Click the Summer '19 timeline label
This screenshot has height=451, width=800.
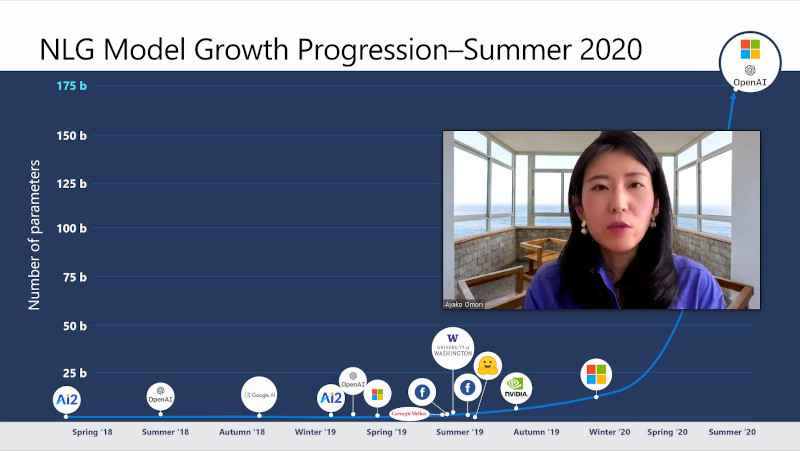(460, 432)
